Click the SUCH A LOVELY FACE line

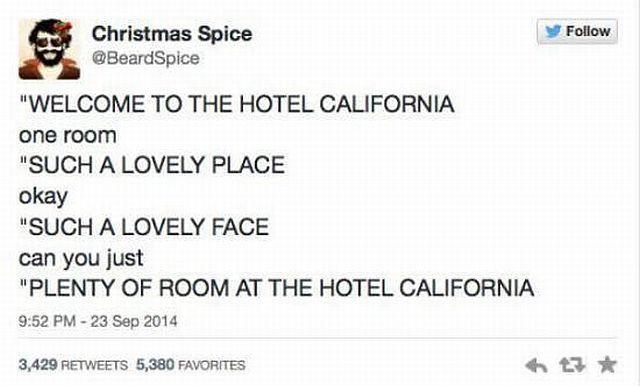pyautogui.click(x=144, y=226)
